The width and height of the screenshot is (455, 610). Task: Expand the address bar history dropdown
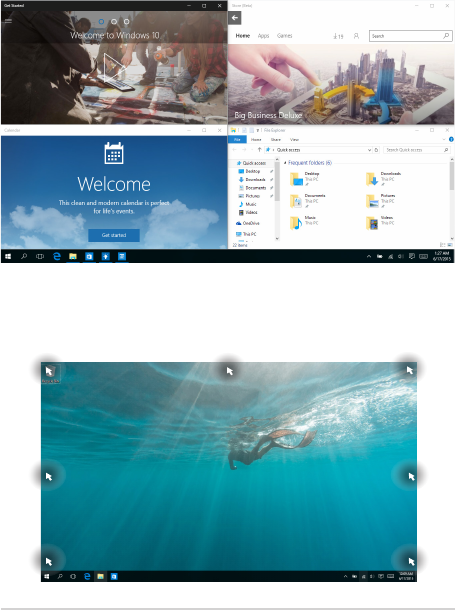pos(369,150)
